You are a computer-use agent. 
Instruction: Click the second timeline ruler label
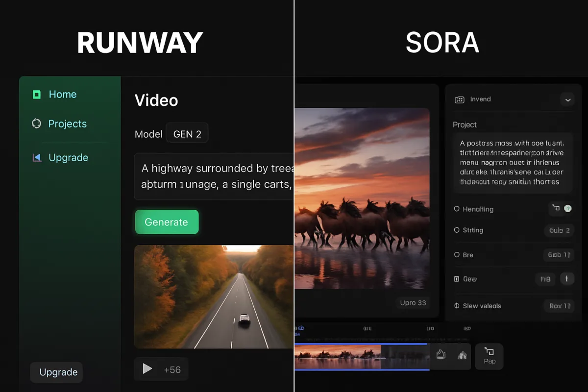pos(367,329)
